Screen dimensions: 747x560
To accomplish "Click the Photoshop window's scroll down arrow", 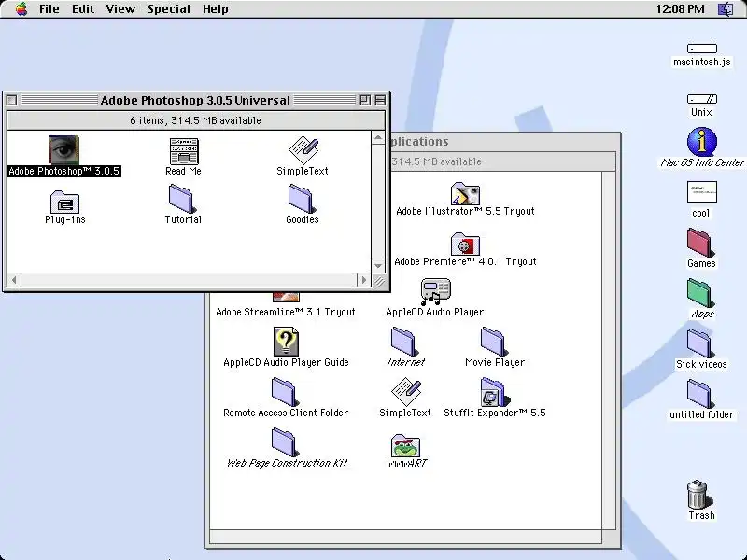I will 378,266.
